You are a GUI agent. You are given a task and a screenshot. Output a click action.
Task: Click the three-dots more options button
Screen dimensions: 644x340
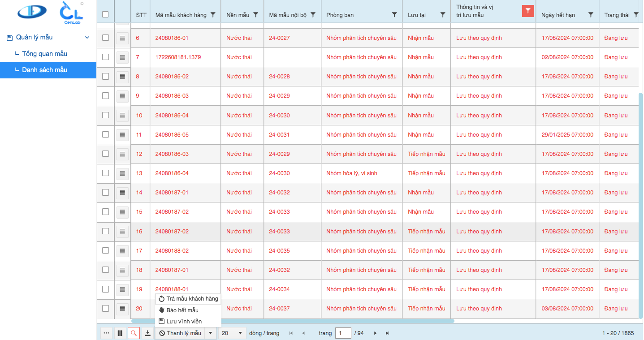pos(106,333)
